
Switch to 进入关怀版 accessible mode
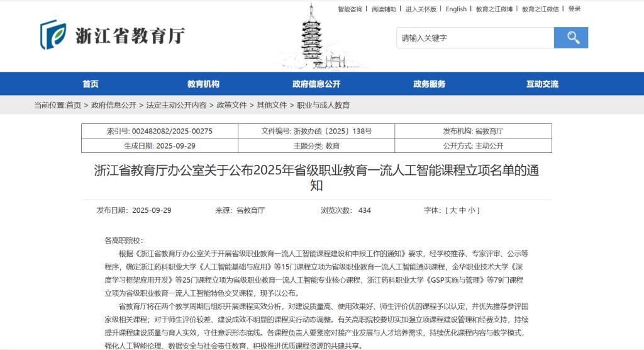pos(421,9)
